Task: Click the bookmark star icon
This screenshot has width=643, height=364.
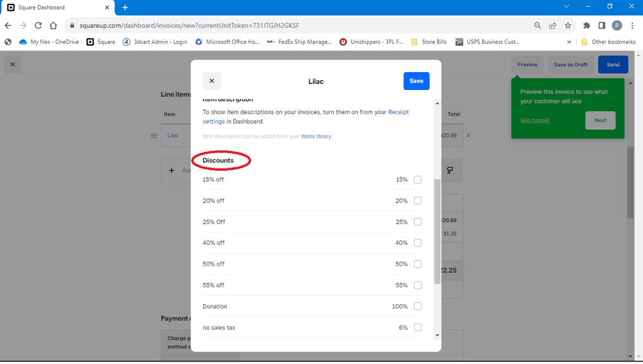Action: (x=568, y=26)
